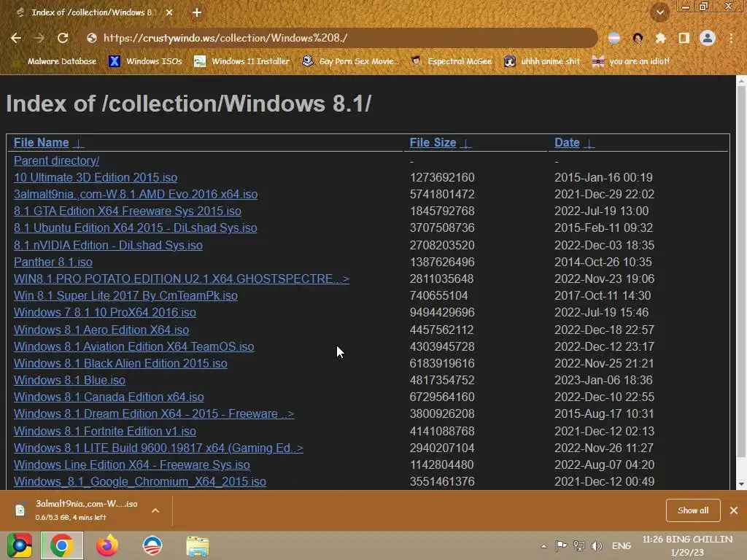Launch Firefox from the taskbar

pyautogui.click(x=107, y=545)
